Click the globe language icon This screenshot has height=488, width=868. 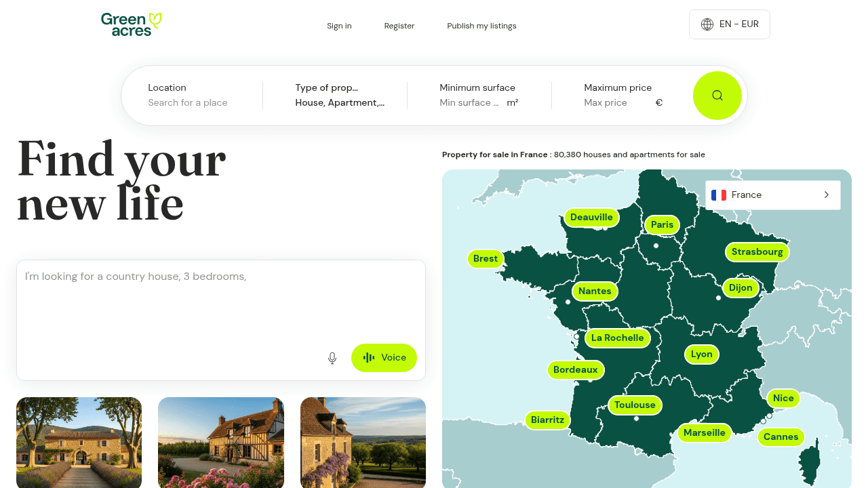(707, 24)
